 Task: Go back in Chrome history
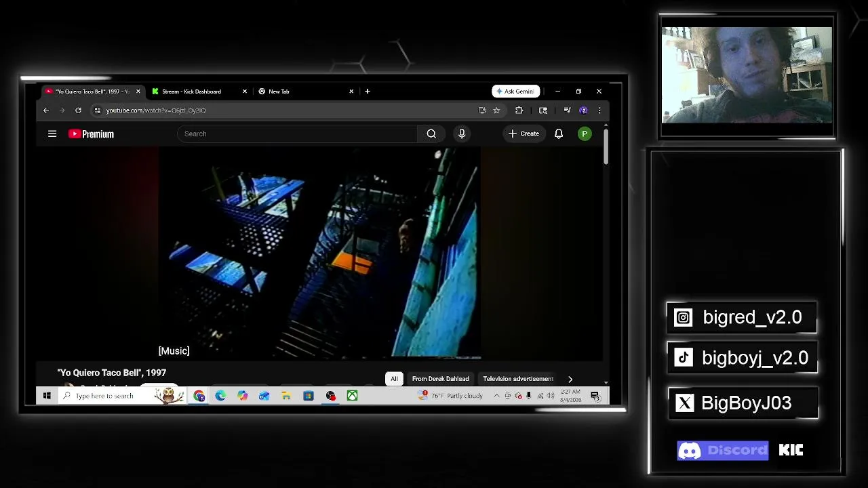(x=46, y=110)
